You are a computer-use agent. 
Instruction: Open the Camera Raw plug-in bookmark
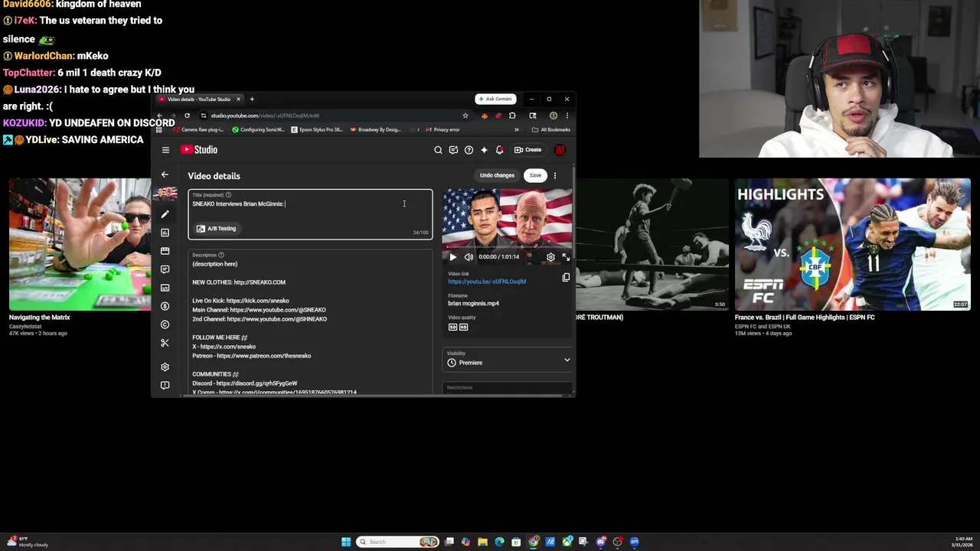(x=198, y=129)
